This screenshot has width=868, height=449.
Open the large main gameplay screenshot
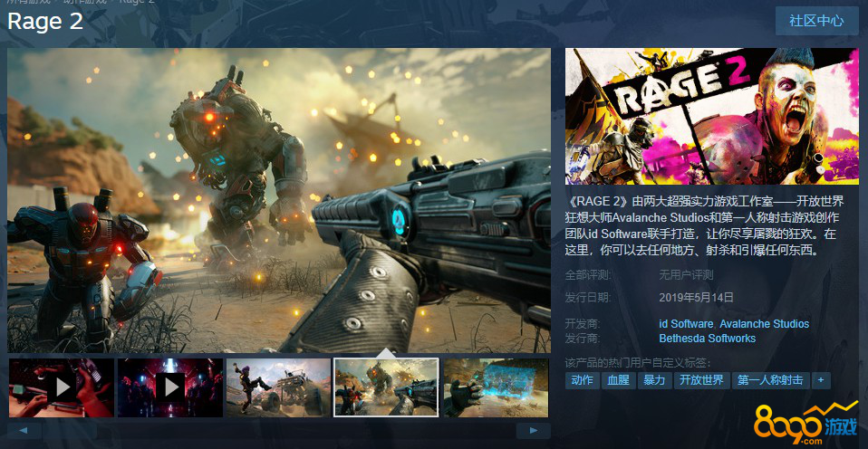[279, 200]
